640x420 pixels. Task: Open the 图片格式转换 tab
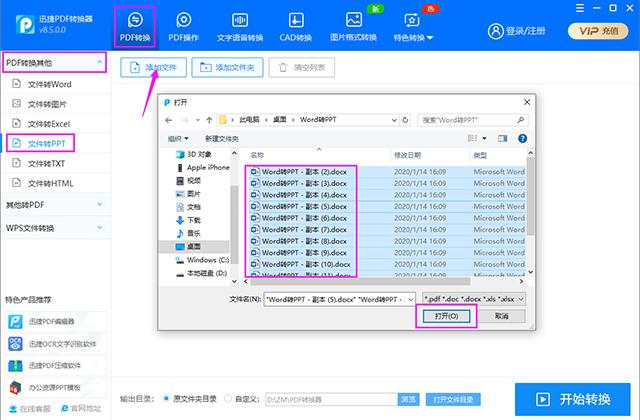(x=353, y=27)
